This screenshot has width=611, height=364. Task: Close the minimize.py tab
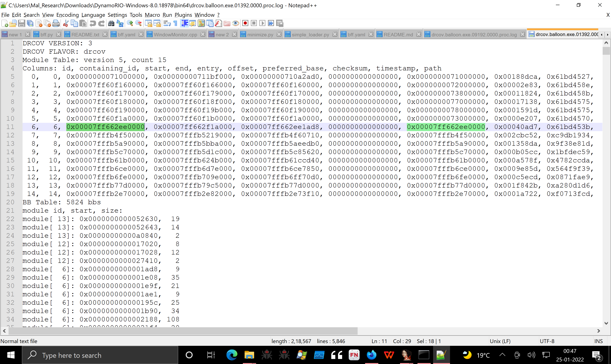[x=279, y=34]
